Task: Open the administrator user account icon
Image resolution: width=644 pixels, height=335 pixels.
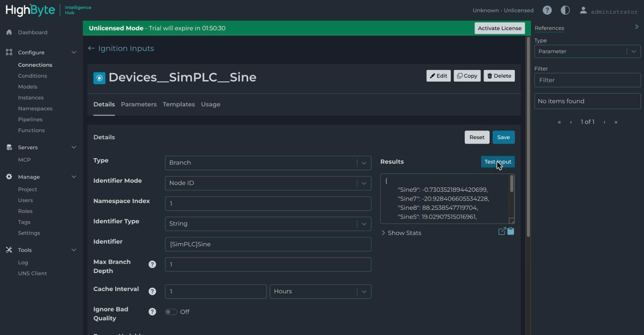Action: [x=583, y=10]
